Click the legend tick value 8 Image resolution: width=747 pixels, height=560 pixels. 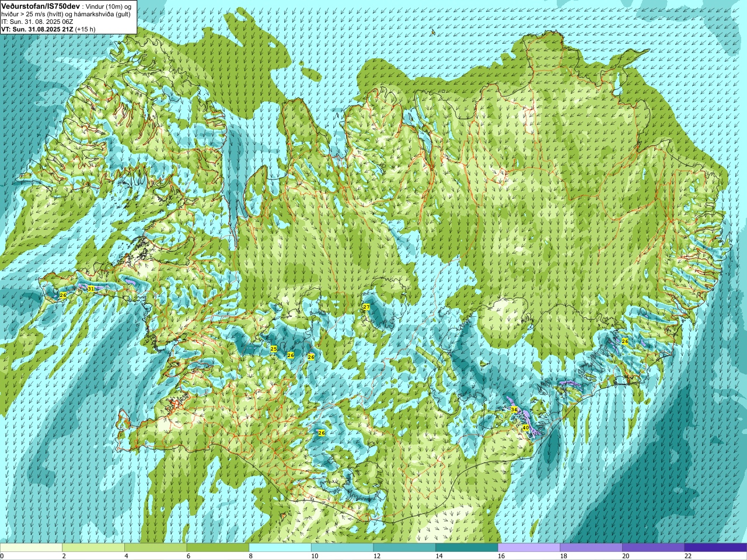tap(251, 556)
